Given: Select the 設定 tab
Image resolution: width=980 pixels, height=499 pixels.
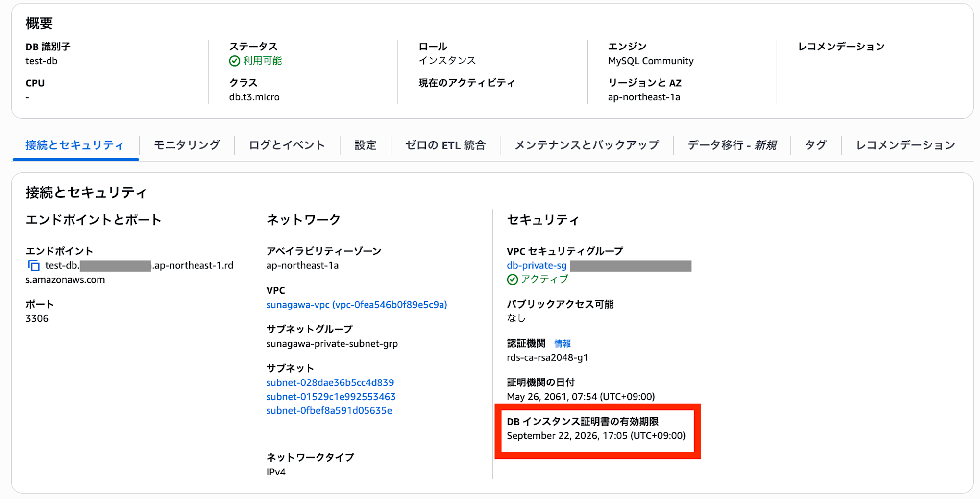Looking at the screenshot, I should (x=366, y=145).
